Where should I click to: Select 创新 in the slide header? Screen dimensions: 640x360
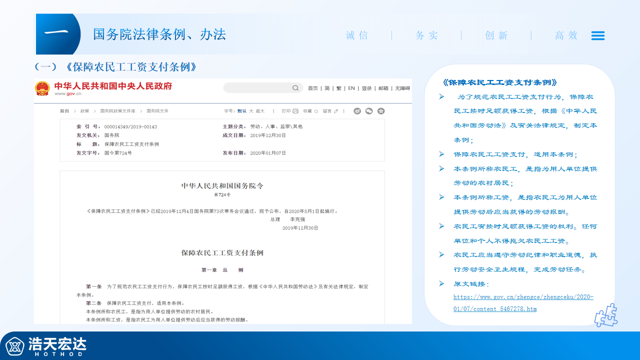tap(496, 36)
